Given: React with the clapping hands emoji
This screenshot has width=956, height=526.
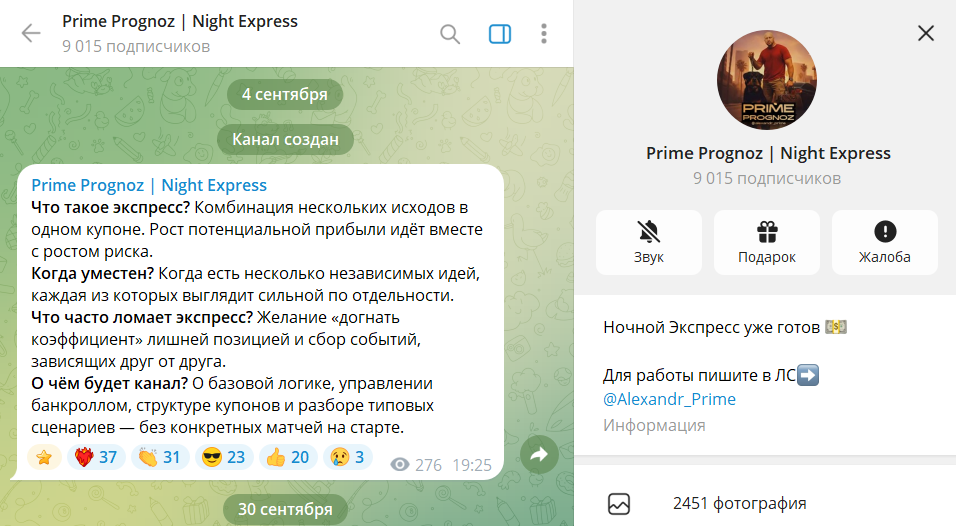Looking at the screenshot, I should click(160, 457).
